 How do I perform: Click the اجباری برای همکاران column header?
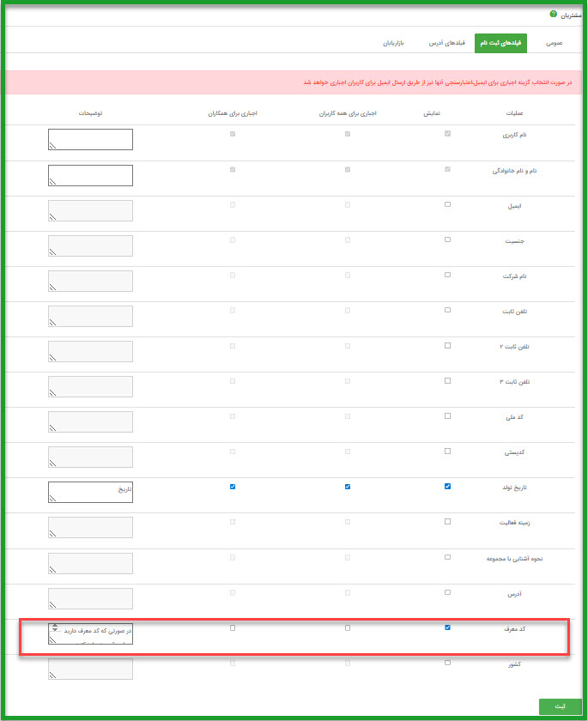click(233, 113)
